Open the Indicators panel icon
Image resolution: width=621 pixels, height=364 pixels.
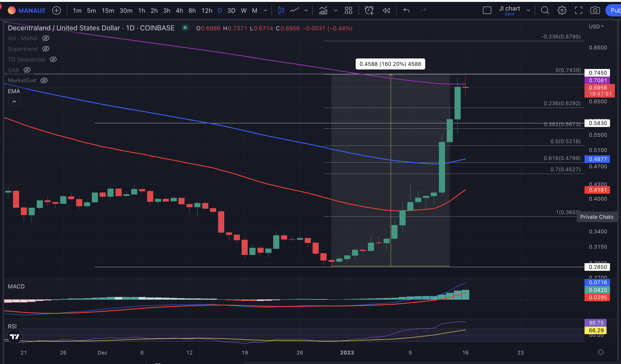point(323,10)
